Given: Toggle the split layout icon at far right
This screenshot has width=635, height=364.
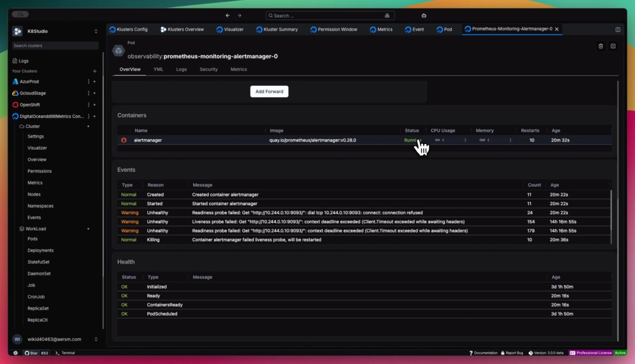Looking at the screenshot, I should pos(618,30).
